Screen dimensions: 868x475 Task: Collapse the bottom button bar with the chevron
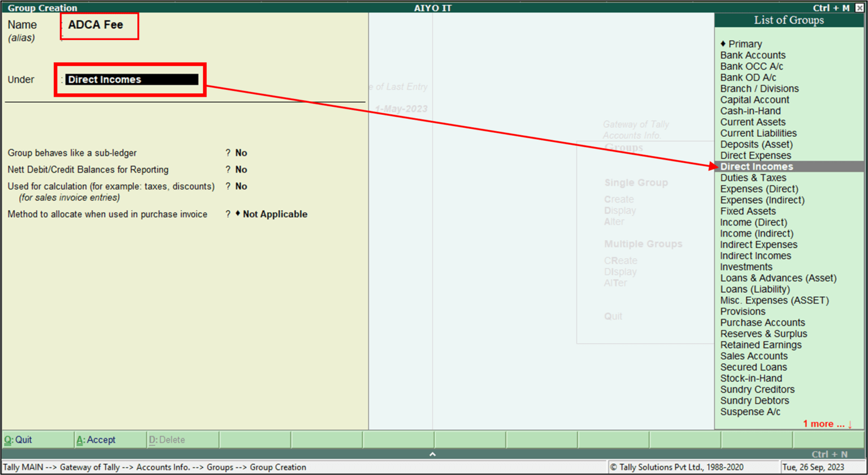click(x=433, y=454)
